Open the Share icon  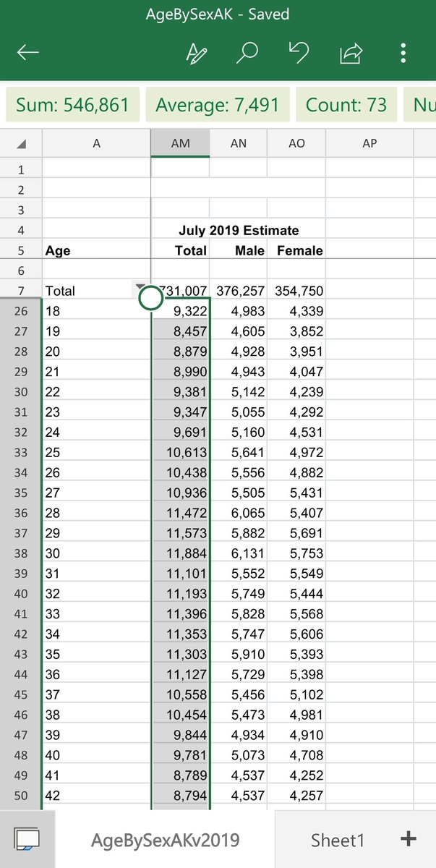point(351,53)
